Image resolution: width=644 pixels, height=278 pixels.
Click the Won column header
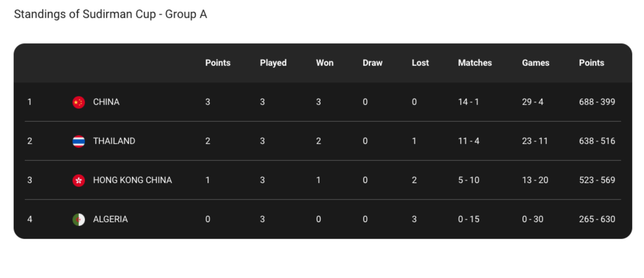pos(325,63)
